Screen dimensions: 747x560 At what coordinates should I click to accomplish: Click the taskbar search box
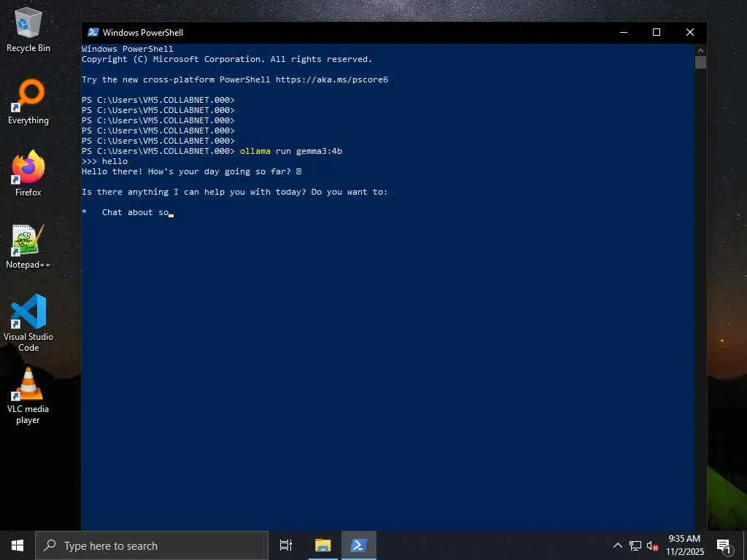pos(152,545)
